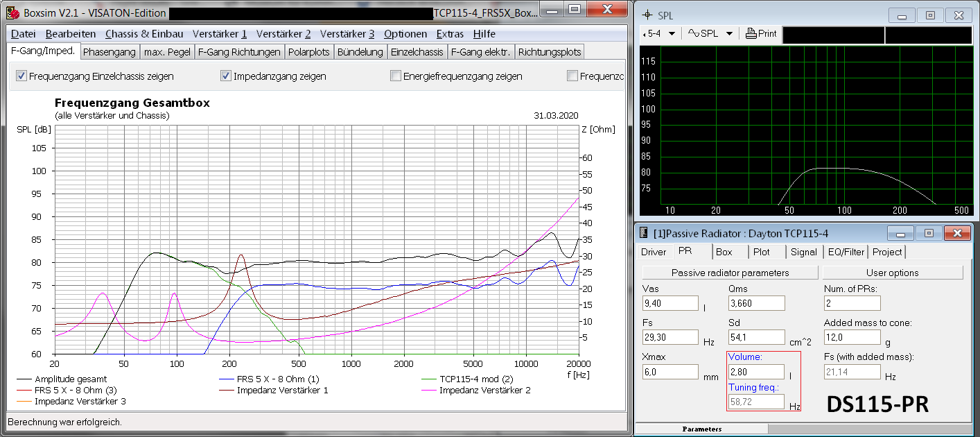Viewport: 980px width, 437px height.
Task: Open the SPL curve type dropdown arrow
Action: 729,33
